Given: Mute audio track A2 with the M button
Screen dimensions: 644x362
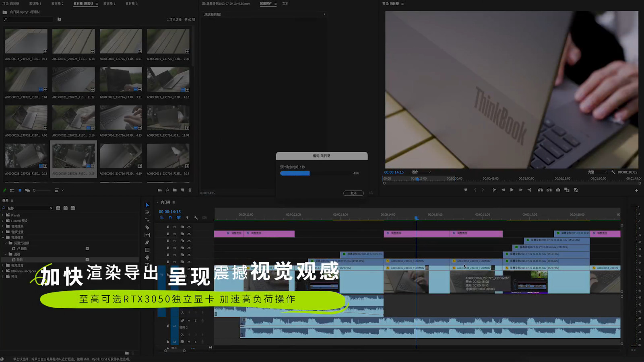Looking at the screenshot, I should pyautogui.click(x=189, y=321).
